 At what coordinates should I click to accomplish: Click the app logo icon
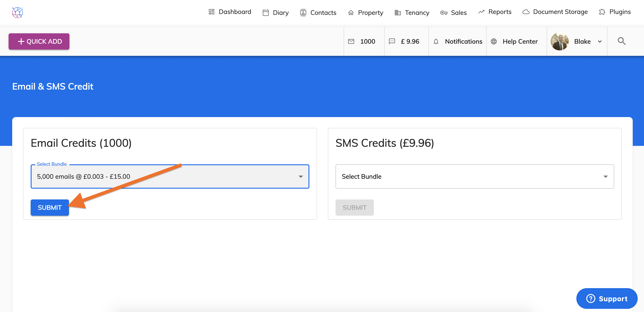click(18, 12)
